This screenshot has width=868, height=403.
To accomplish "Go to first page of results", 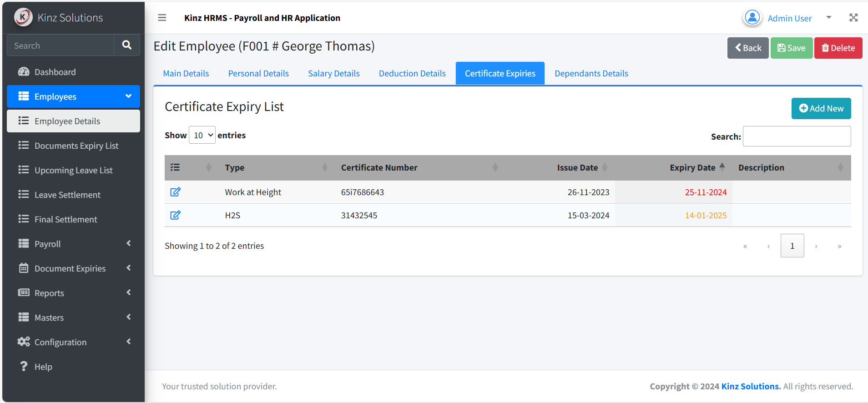I will (x=745, y=246).
